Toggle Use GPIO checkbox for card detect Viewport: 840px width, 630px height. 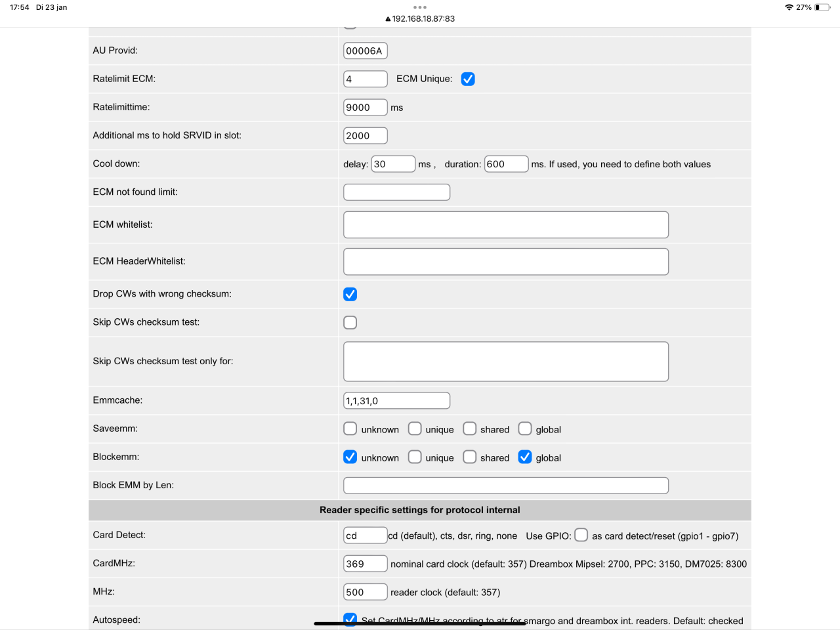point(581,535)
